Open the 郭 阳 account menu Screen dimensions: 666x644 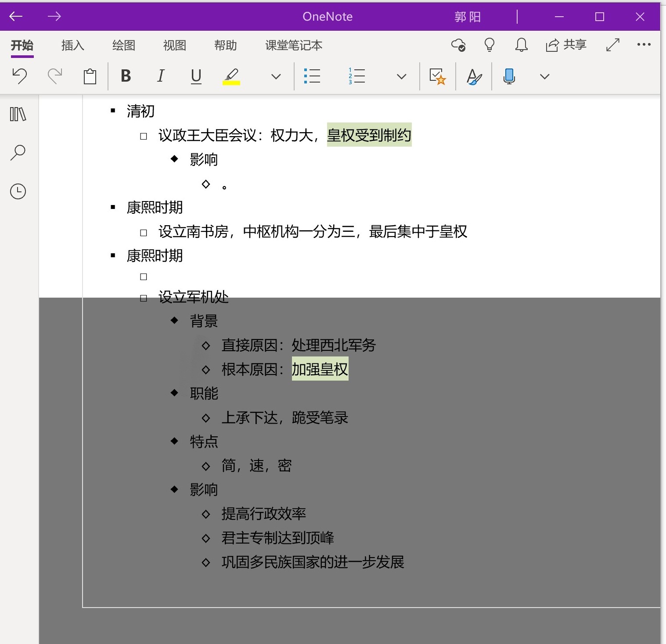[468, 17]
